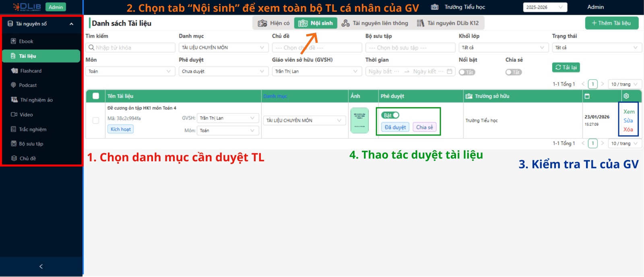Switch to the Nội sinh tab
This screenshot has height=277, width=644.
(316, 23)
